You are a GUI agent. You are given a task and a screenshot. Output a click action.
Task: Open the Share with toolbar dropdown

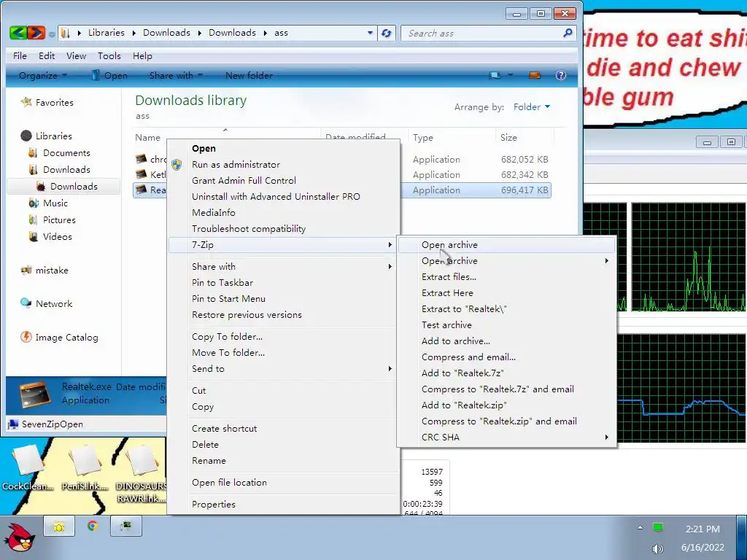pyautogui.click(x=176, y=75)
